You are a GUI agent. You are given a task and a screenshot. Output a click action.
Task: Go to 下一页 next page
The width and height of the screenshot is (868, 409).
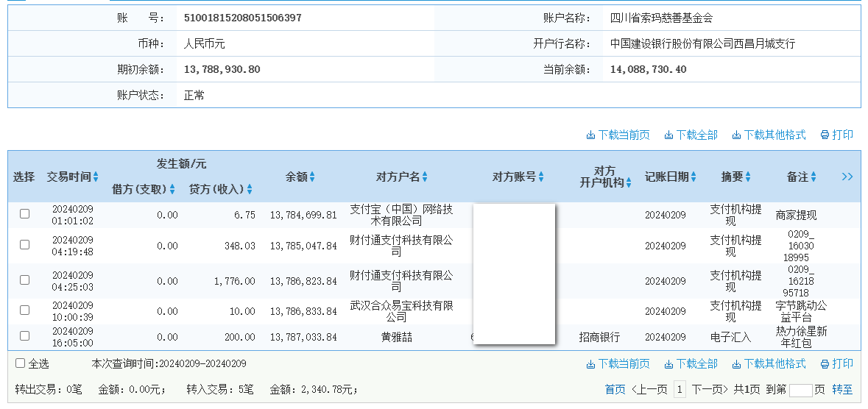coord(710,390)
